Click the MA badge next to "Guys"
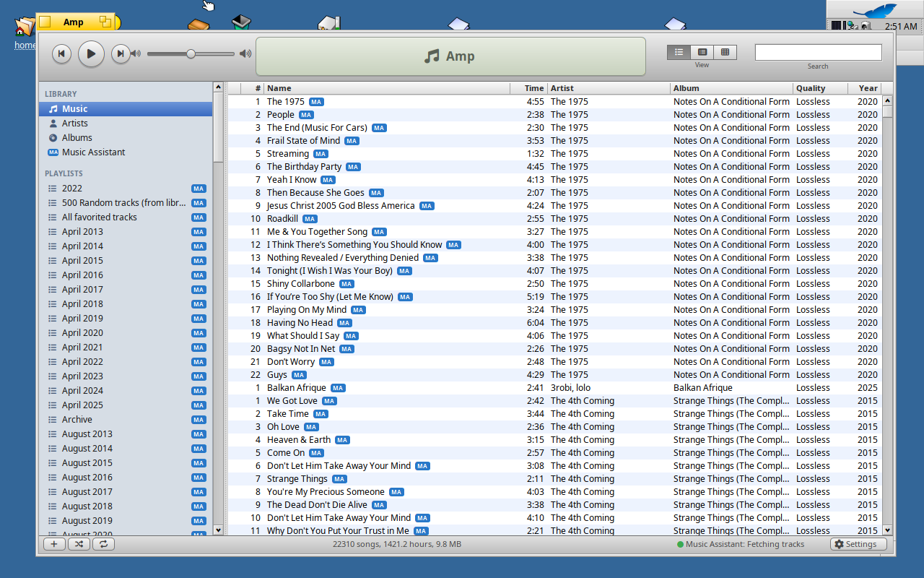 (x=299, y=375)
